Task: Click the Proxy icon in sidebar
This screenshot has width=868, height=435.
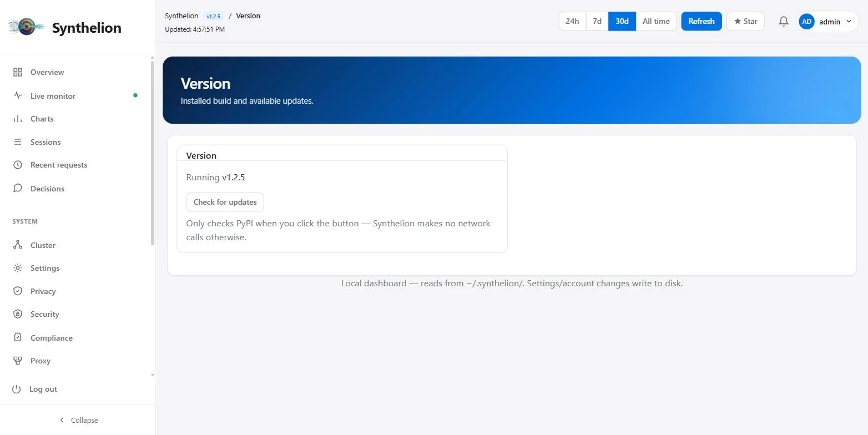Action: click(18, 361)
